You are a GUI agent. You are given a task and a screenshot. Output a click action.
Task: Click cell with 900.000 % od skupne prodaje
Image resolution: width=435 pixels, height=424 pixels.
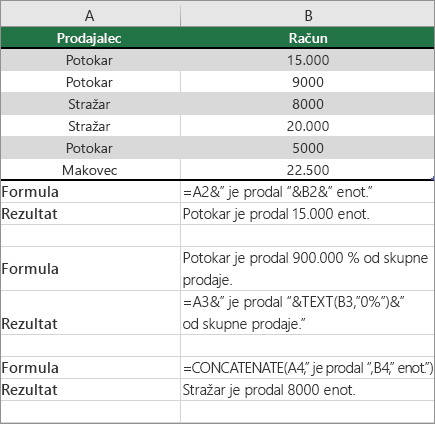pos(307,268)
